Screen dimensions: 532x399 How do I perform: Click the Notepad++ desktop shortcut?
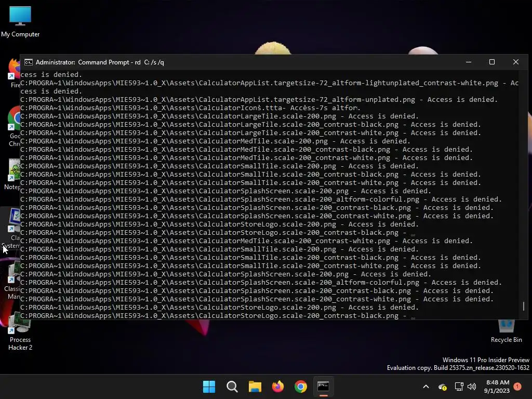pos(12,175)
